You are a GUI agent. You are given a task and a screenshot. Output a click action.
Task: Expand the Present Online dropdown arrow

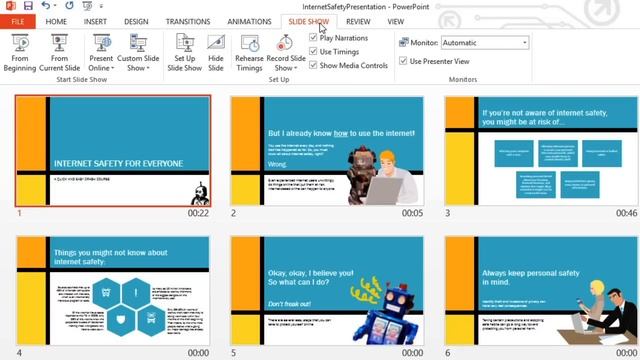coord(113,68)
